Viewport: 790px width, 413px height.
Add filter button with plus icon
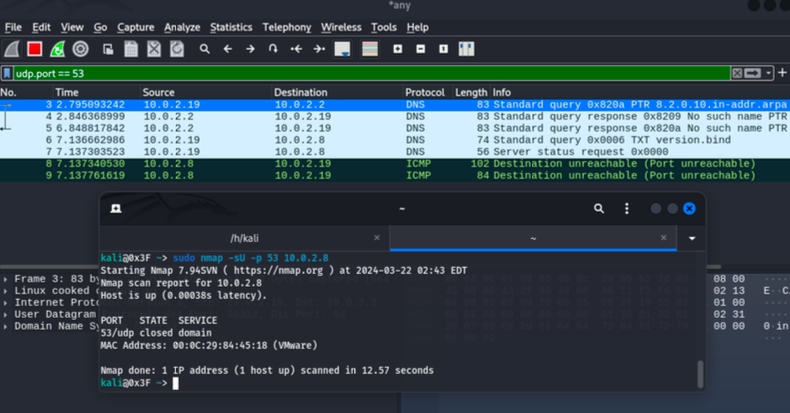tap(782, 73)
